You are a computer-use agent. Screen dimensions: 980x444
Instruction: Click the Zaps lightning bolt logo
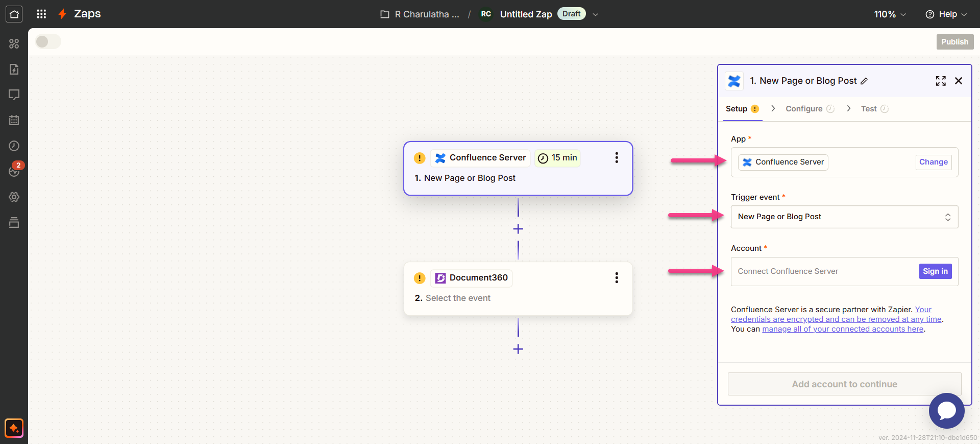(62, 14)
